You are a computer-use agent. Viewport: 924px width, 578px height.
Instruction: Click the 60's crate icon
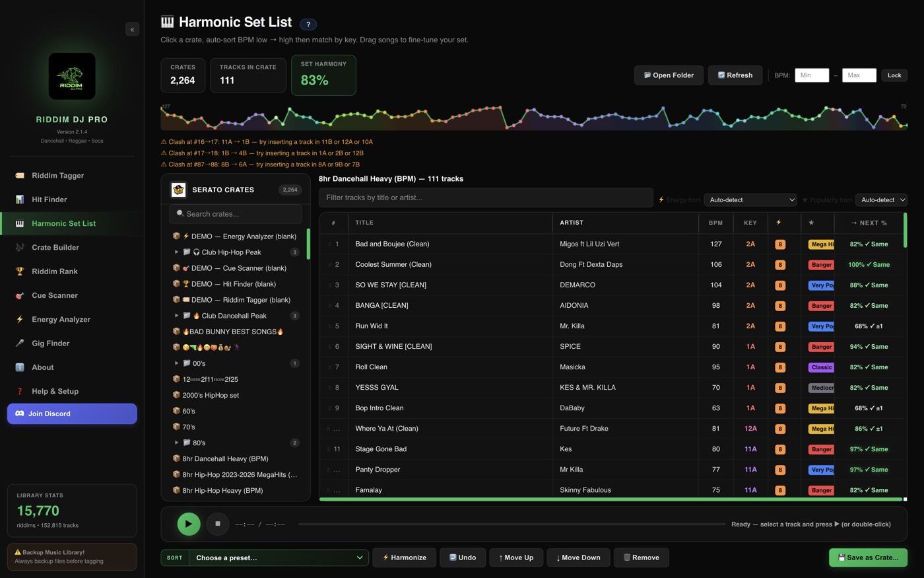(x=176, y=411)
